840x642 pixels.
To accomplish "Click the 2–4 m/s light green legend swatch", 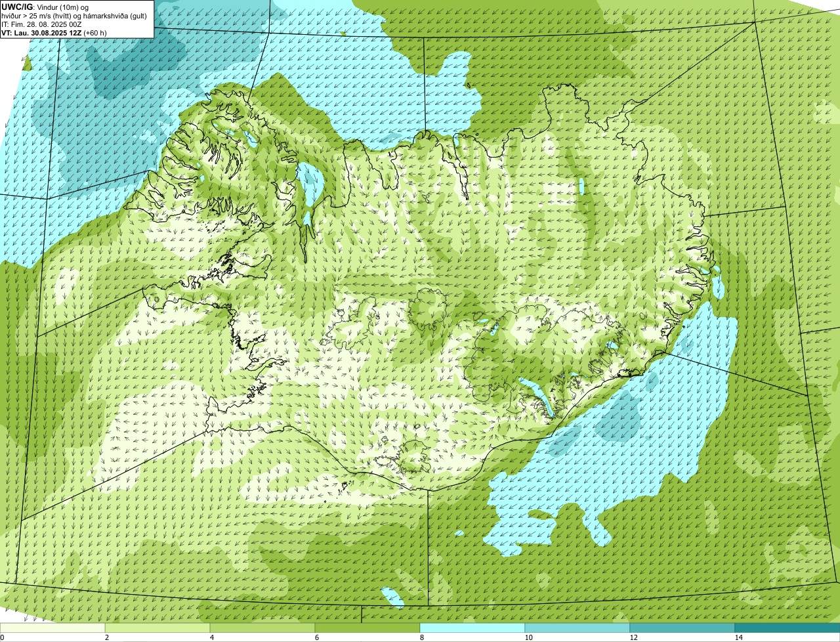I will 158,628.
